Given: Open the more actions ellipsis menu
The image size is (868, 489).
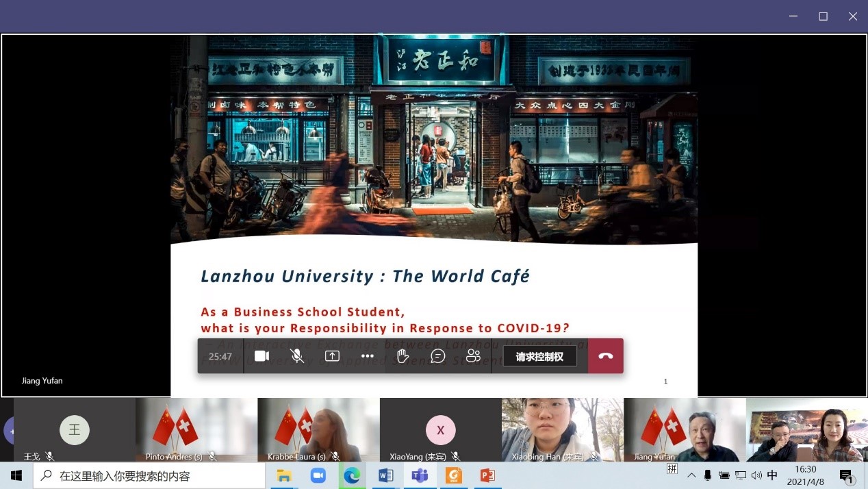Looking at the screenshot, I should [x=368, y=356].
